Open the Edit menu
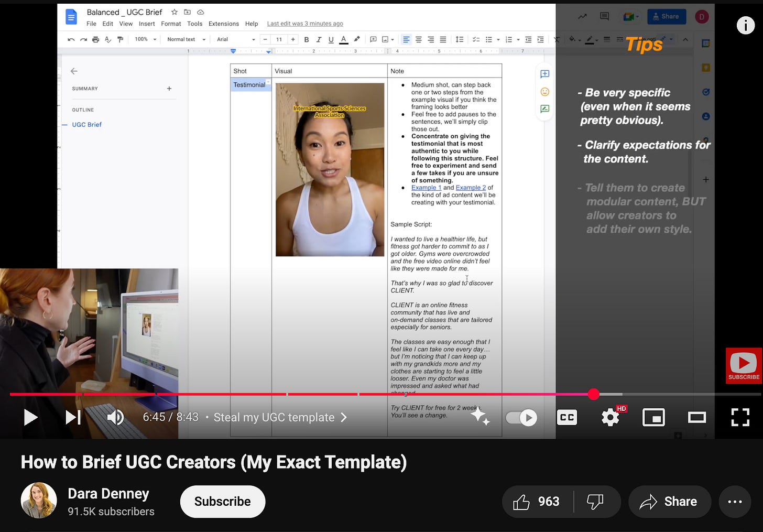 coord(108,24)
